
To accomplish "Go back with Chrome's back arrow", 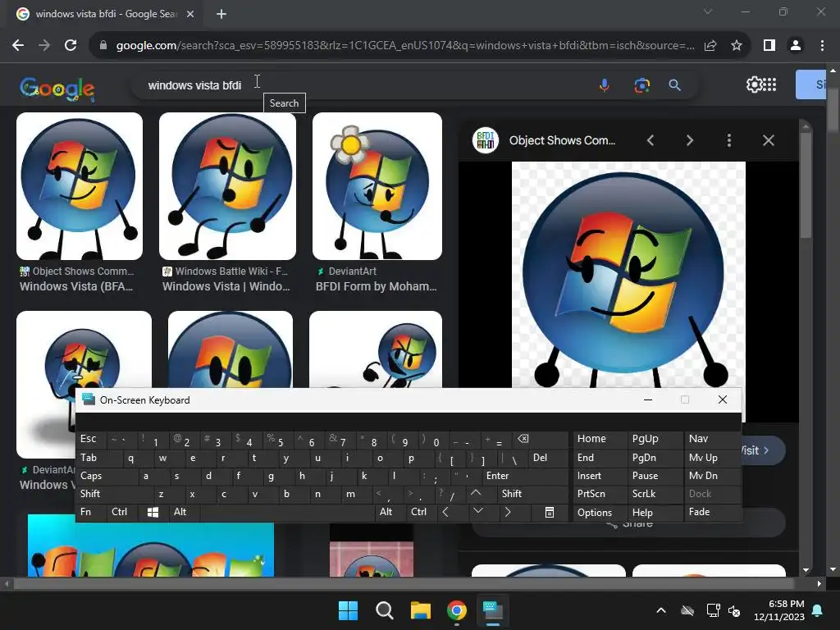I will [x=18, y=46].
